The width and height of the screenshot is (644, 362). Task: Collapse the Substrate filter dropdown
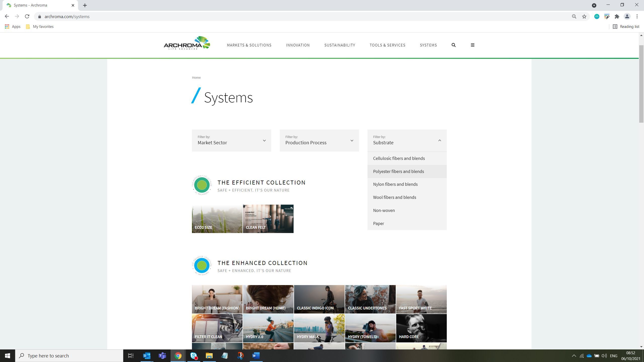[x=407, y=141]
